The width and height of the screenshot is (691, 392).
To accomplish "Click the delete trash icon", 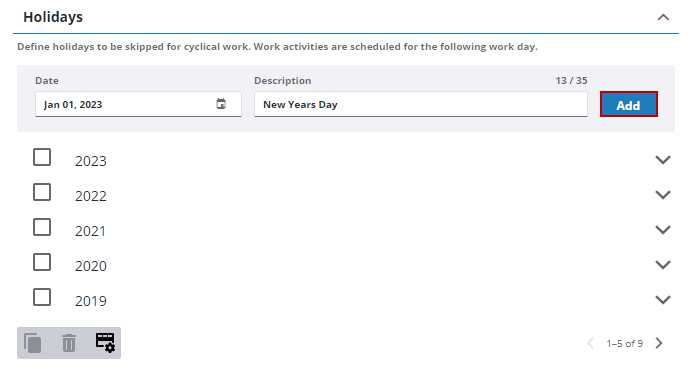I will (x=69, y=343).
